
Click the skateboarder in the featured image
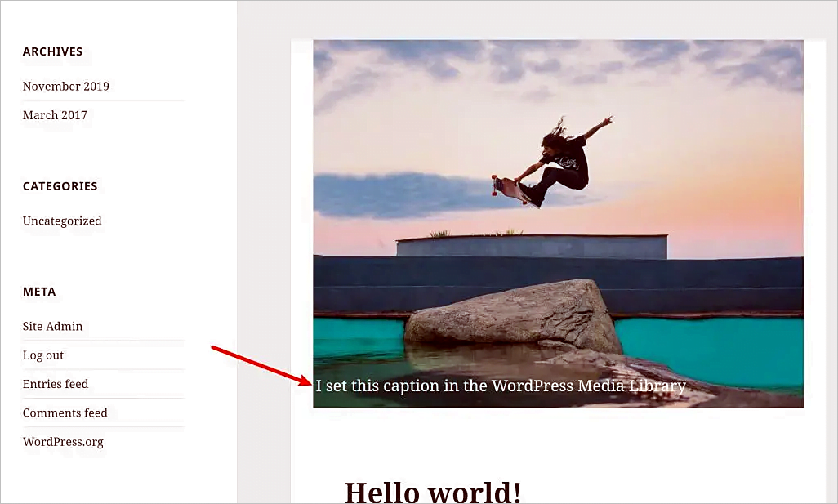click(564, 160)
